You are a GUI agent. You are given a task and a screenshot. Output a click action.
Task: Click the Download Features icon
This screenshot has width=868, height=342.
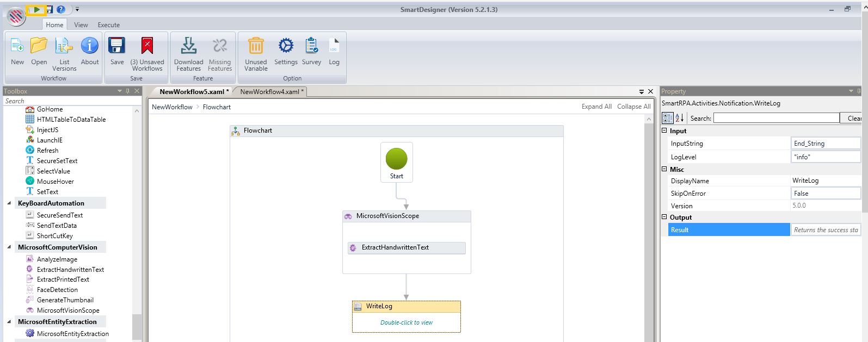pos(189,47)
